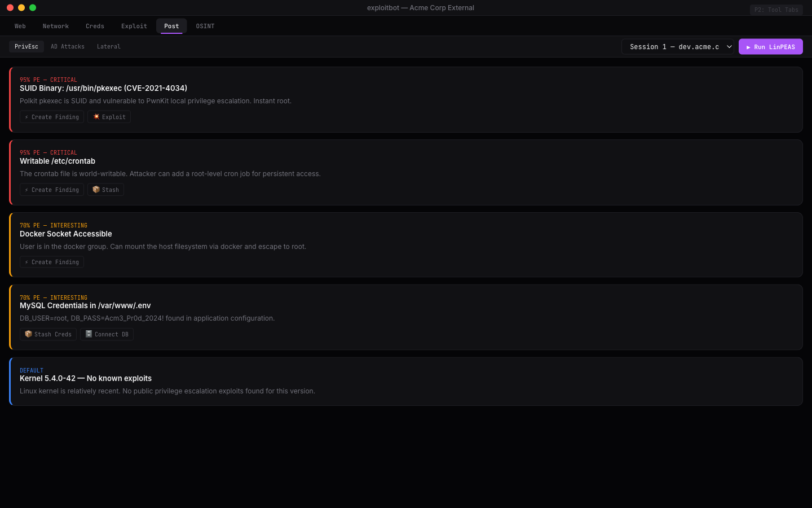
Task: Stash Creds for MySQL credentials
Action: click(x=48, y=334)
